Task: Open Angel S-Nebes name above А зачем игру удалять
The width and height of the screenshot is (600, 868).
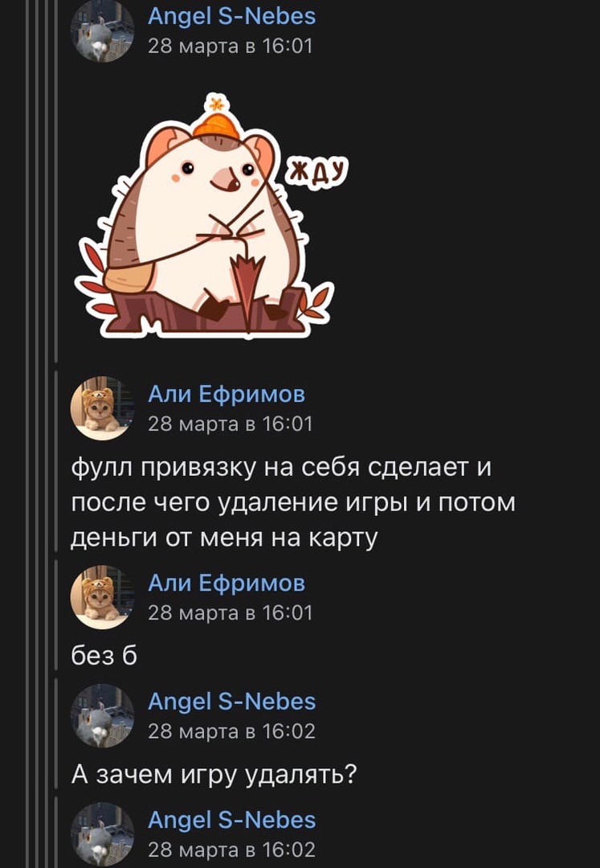Action: (231, 702)
